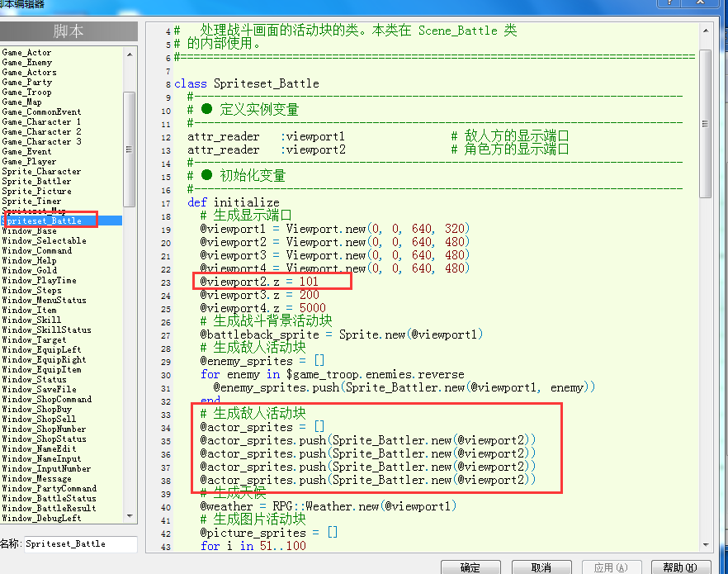This screenshot has width=728, height=574.
Task: Click script list scroll up arrow
Action: tap(130, 55)
